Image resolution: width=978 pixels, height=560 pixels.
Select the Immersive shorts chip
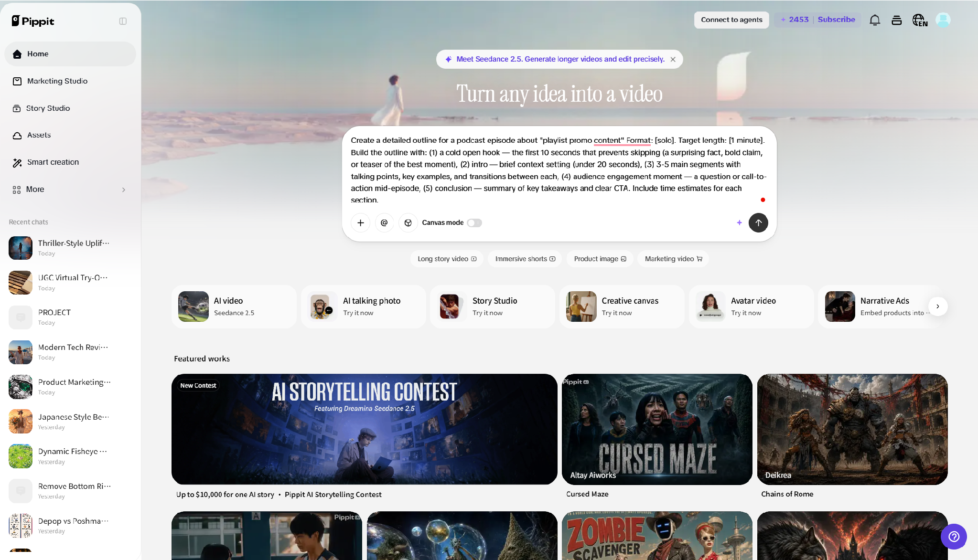pos(525,259)
